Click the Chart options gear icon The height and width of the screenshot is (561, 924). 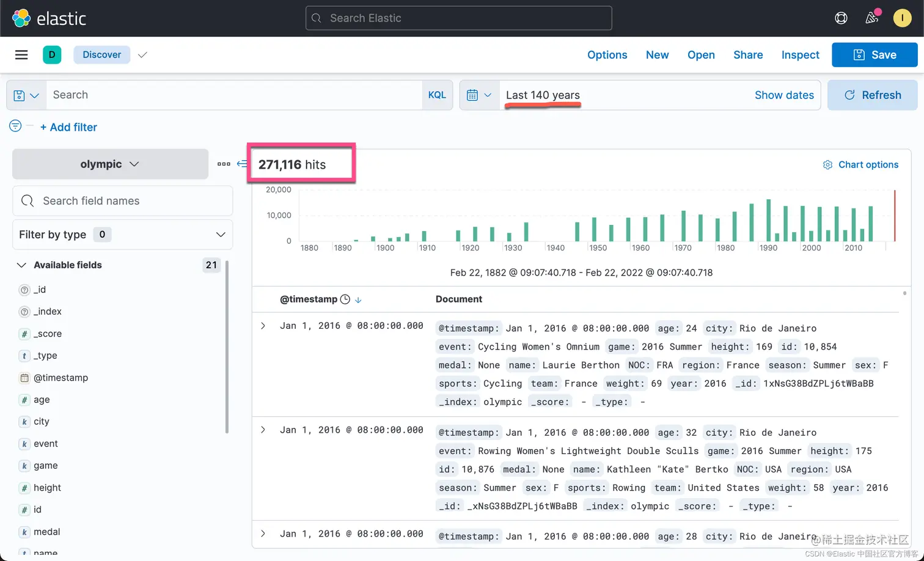coord(827,165)
